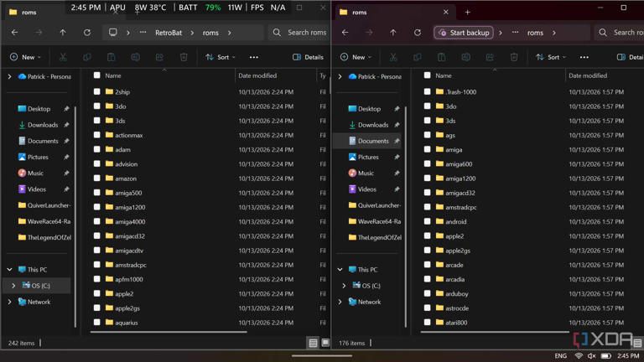644x362 pixels.
Task: Open the Sort dropdown in left window
Action: [x=221, y=57]
